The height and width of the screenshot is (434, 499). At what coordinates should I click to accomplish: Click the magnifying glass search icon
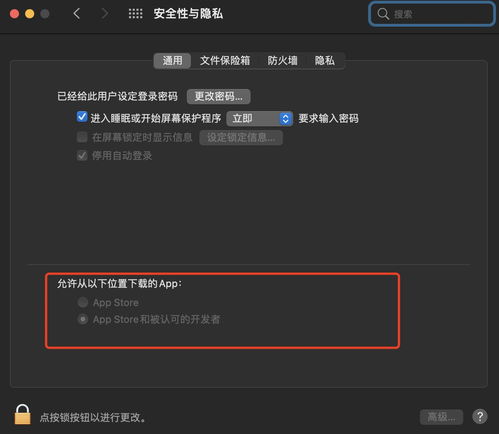click(x=383, y=14)
